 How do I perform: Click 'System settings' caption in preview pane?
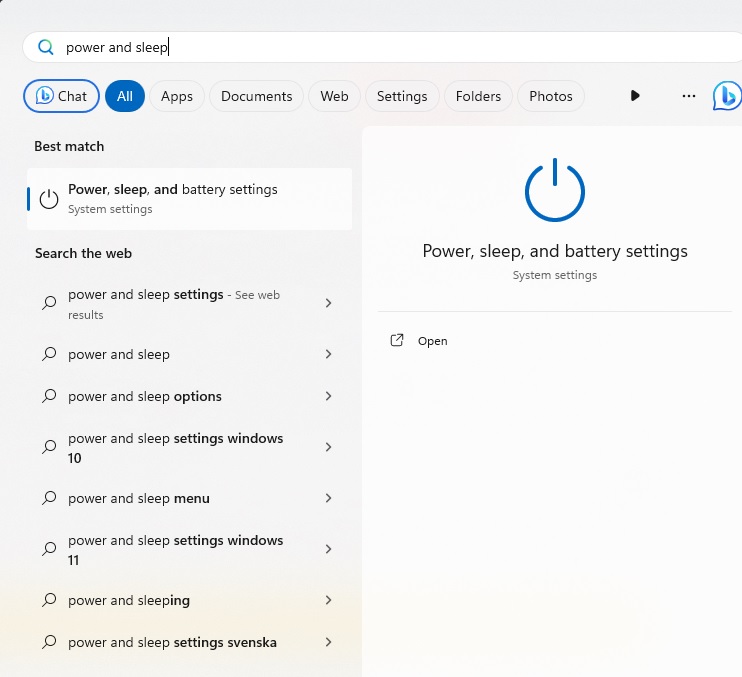point(555,275)
